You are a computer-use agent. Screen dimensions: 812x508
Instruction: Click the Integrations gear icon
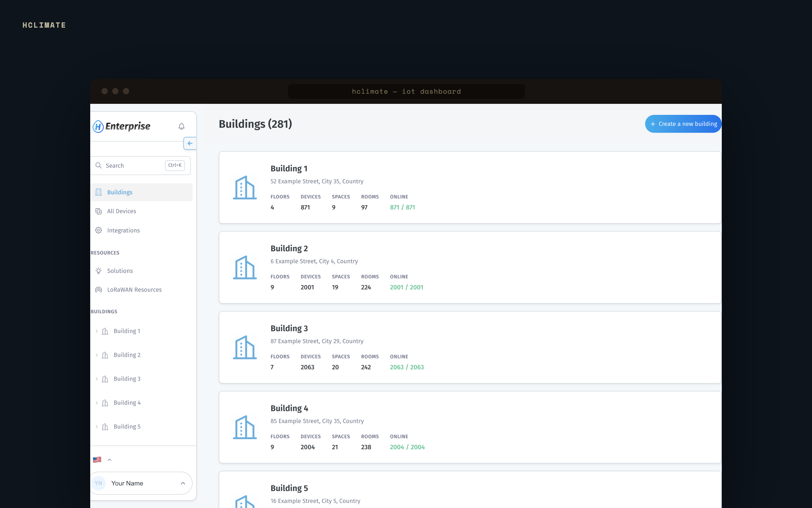tap(98, 230)
